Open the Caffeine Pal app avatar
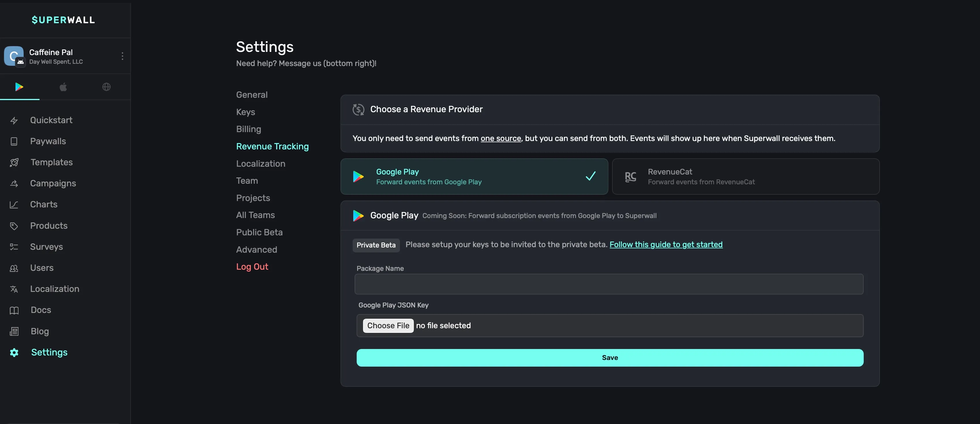The width and height of the screenshot is (980, 424). click(14, 56)
